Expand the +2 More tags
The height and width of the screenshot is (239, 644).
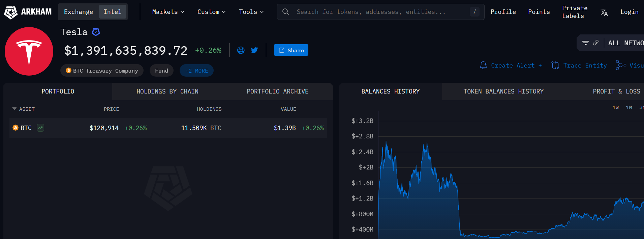pyautogui.click(x=196, y=71)
